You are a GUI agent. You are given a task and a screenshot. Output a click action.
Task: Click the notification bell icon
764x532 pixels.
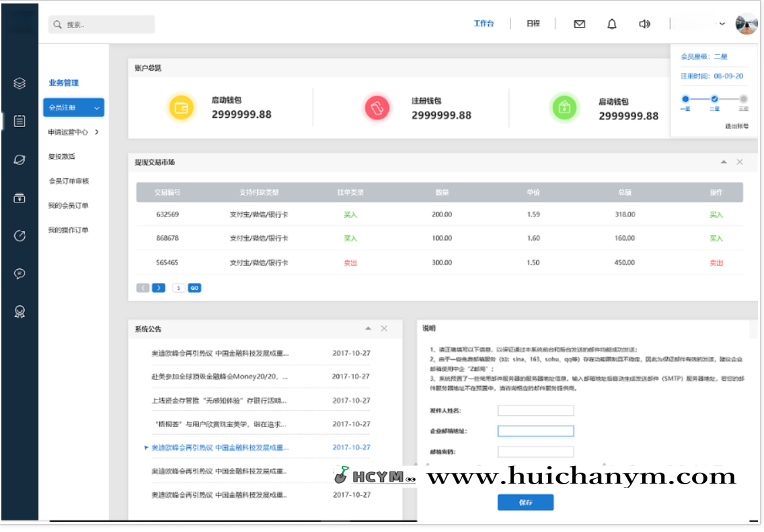pyautogui.click(x=612, y=24)
